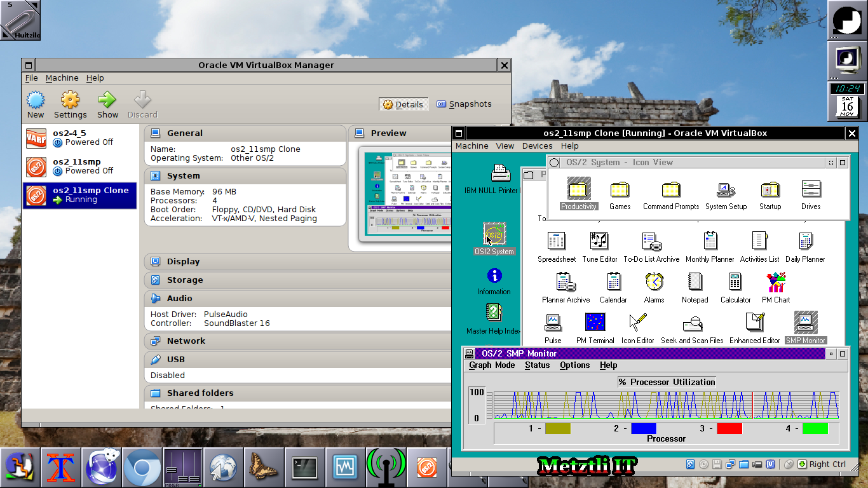The height and width of the screenshot is (488, 868).
Task: Switch to the Details view toggle
Action: point(403,104)
